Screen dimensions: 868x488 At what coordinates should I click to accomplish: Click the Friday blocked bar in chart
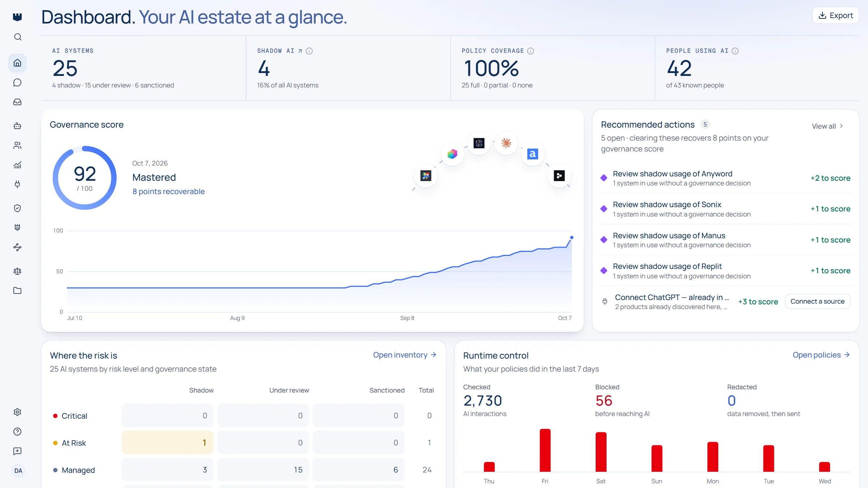tap(545, 450)
